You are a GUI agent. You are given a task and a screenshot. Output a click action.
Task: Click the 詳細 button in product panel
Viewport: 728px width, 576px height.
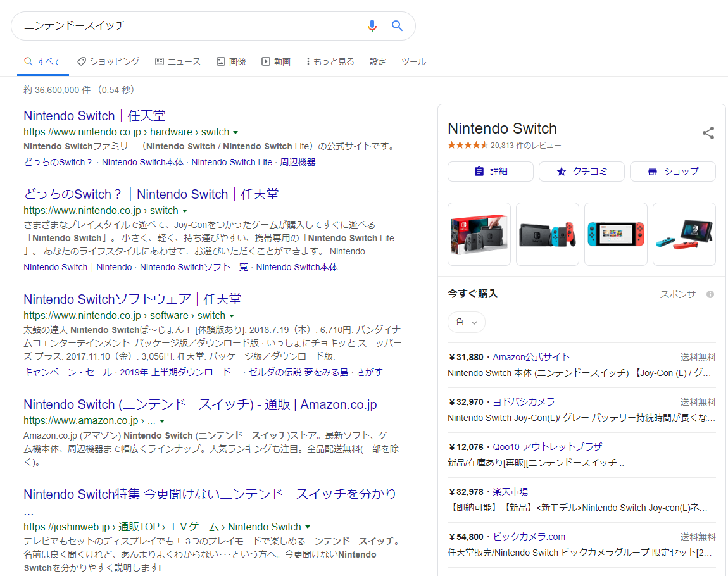[490, 172]
